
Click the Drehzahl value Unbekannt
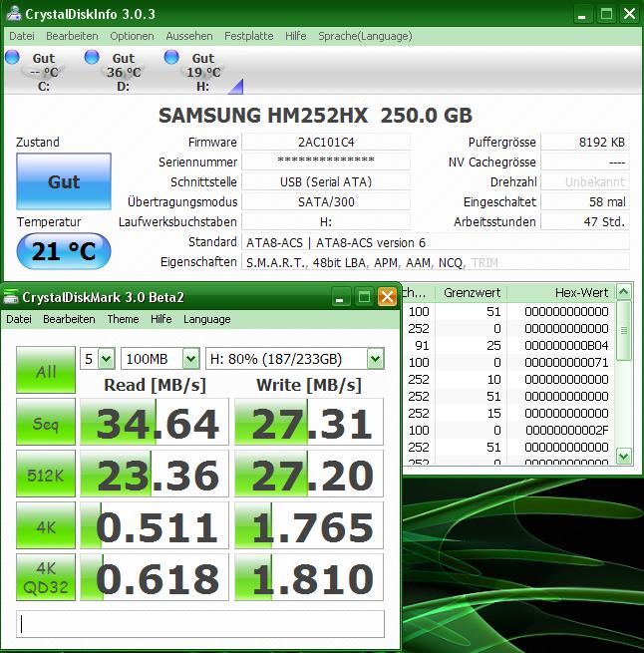[x=585, y=182]
